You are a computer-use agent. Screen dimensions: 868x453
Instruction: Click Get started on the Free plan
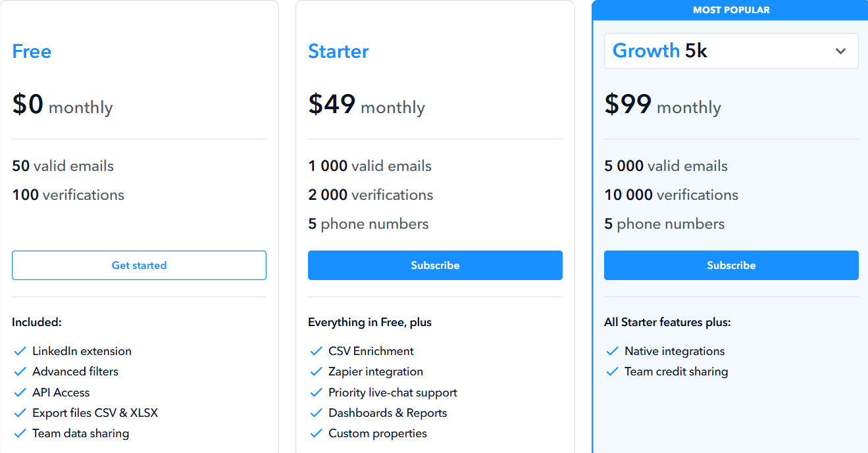139,265
